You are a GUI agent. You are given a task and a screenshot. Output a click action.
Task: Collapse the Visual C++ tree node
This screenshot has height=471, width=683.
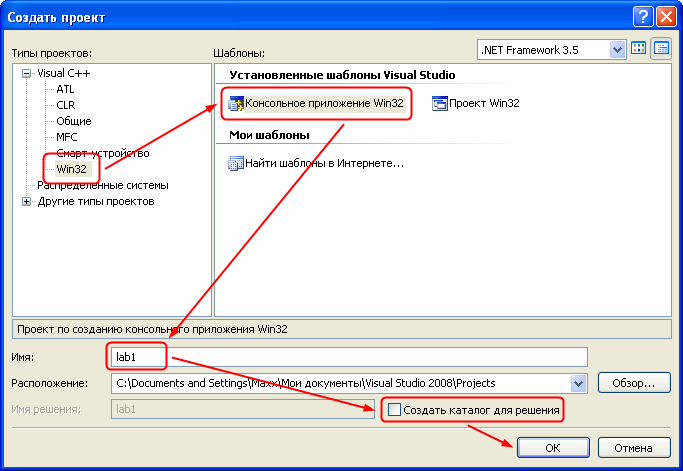click(27, 74)
